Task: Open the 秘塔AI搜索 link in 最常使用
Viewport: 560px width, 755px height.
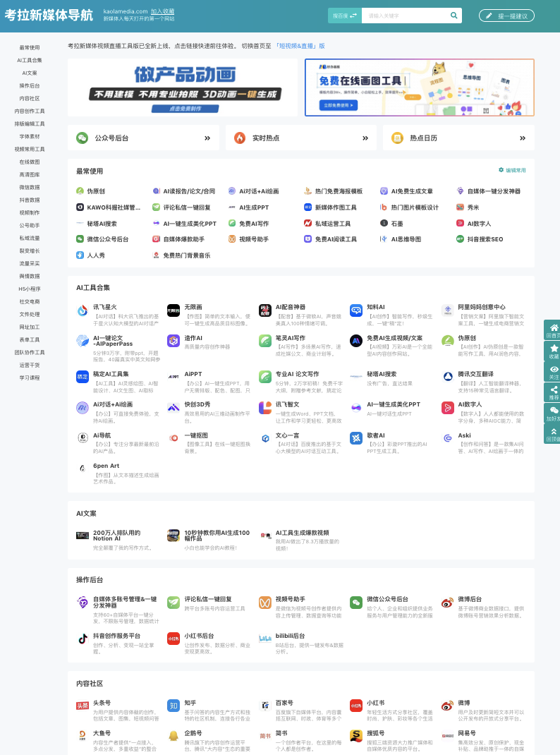Action: (x=97, y=224)
